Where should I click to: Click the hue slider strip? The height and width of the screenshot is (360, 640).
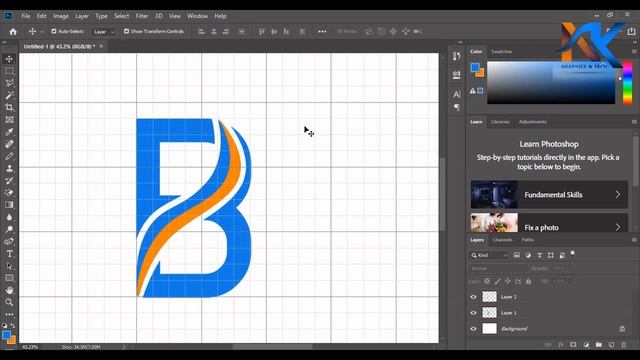click(627, 82)
